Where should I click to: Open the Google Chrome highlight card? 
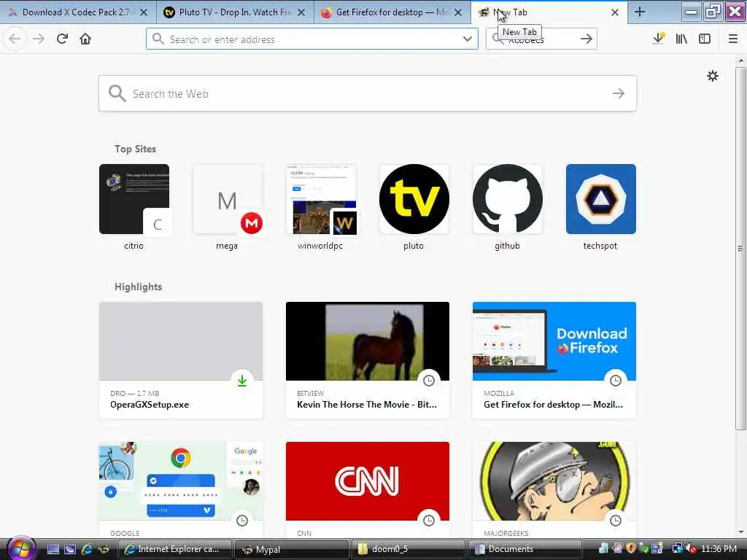pyautogui.click(x=181, y=489)
